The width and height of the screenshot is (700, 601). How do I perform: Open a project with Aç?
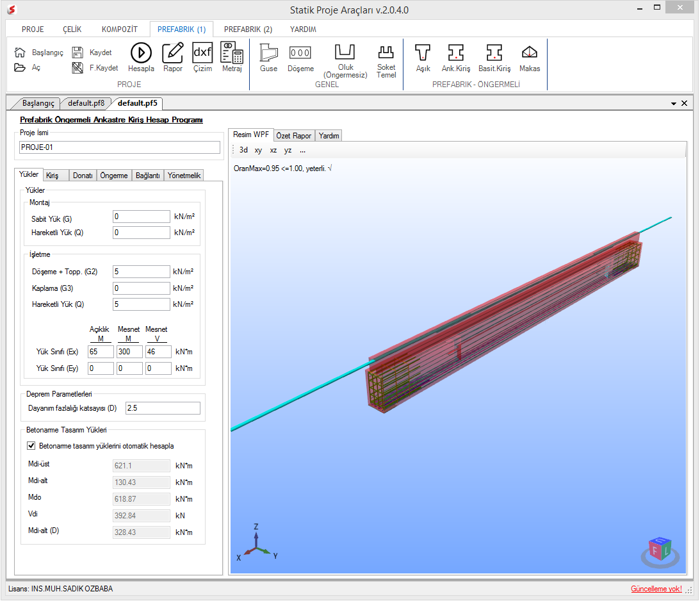pos(28,67)
